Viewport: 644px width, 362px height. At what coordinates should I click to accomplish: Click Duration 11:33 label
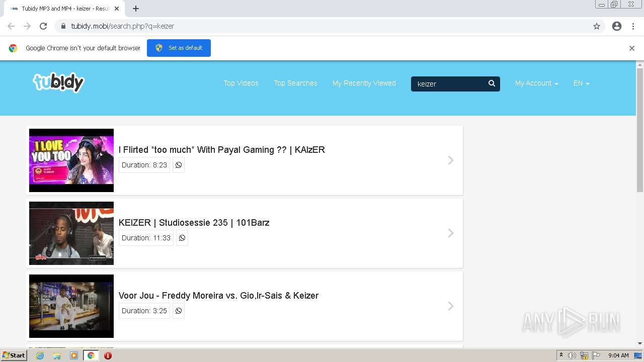(146, 238)
